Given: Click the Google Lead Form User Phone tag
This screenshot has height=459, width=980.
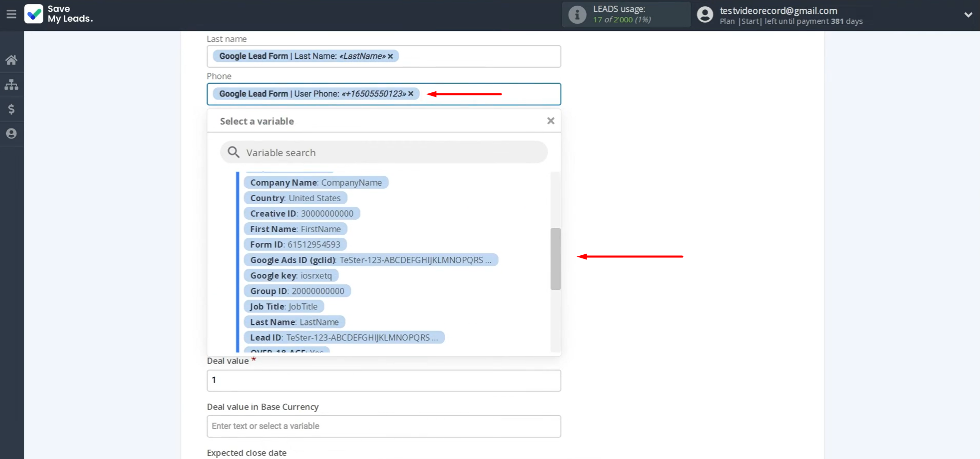Looking at the screenshot, I should point(316,94).
